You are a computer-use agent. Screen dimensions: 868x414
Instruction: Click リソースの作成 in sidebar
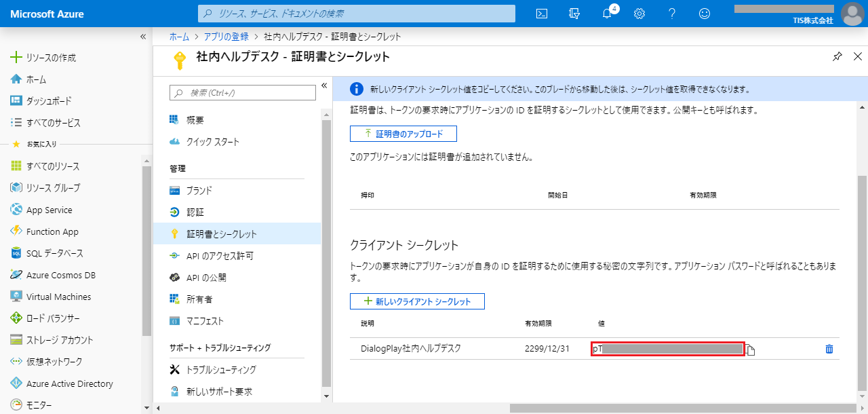point(43,58)
